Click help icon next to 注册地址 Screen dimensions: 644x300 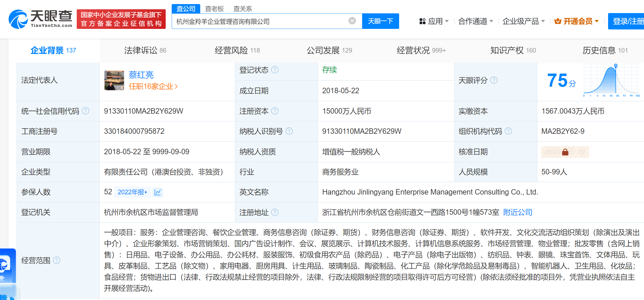275,212
